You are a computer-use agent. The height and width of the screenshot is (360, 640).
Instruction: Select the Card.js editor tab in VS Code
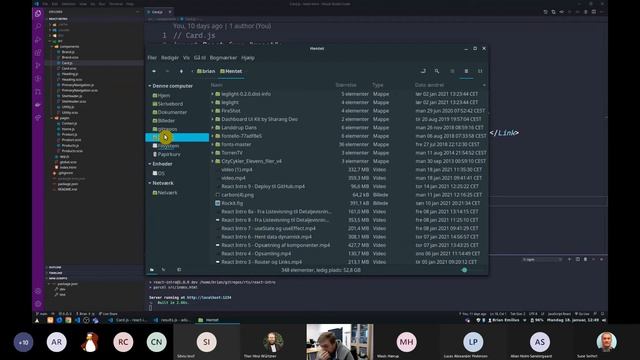(x=157, y=12)
